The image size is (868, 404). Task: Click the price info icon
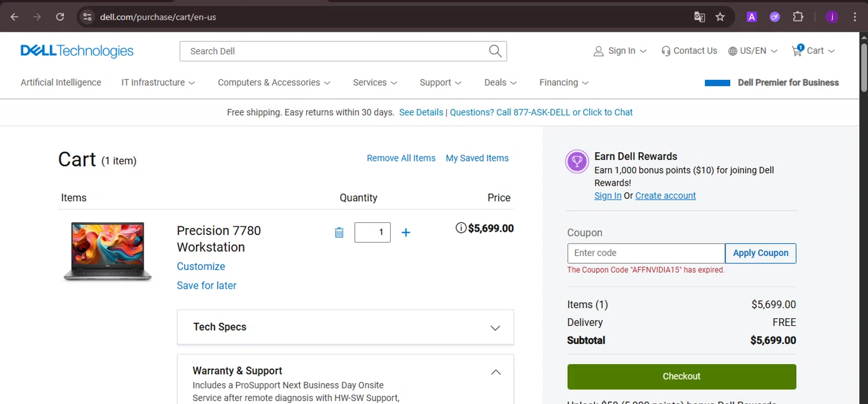(461, 228)
